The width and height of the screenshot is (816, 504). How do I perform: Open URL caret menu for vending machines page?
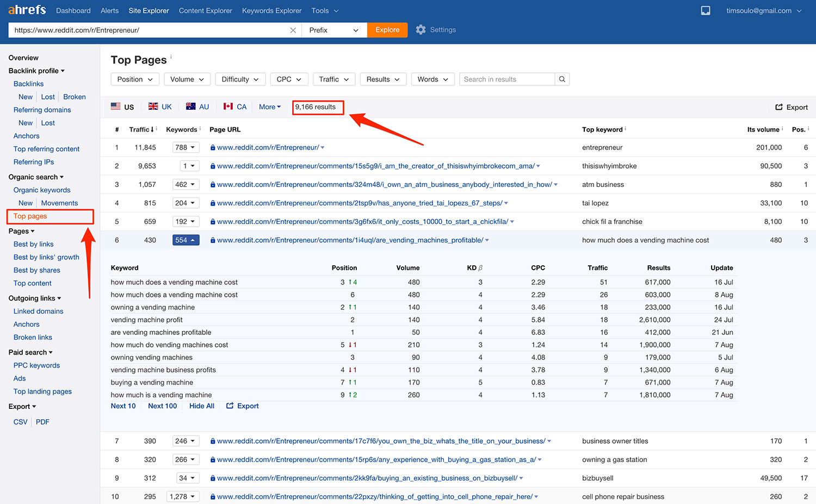click(x=487, y=240)
